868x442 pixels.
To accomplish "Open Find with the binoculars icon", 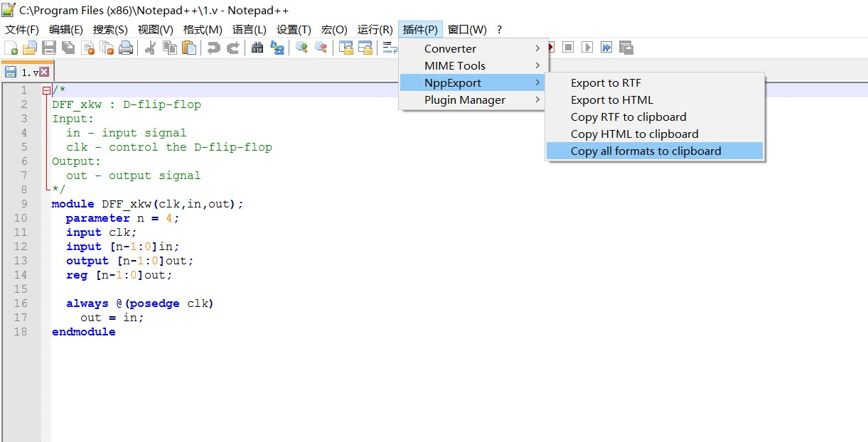I will click(257, 48).
